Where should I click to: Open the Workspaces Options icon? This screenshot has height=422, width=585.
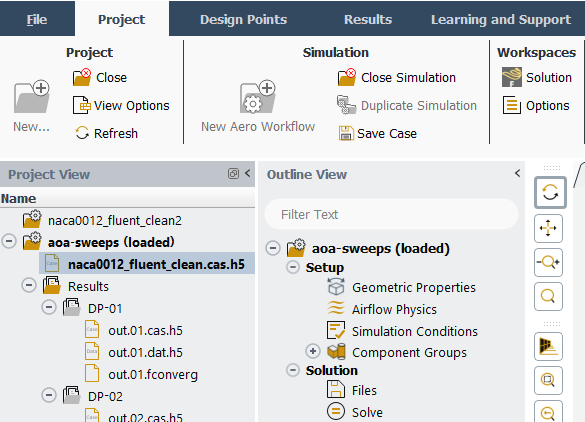512,105
